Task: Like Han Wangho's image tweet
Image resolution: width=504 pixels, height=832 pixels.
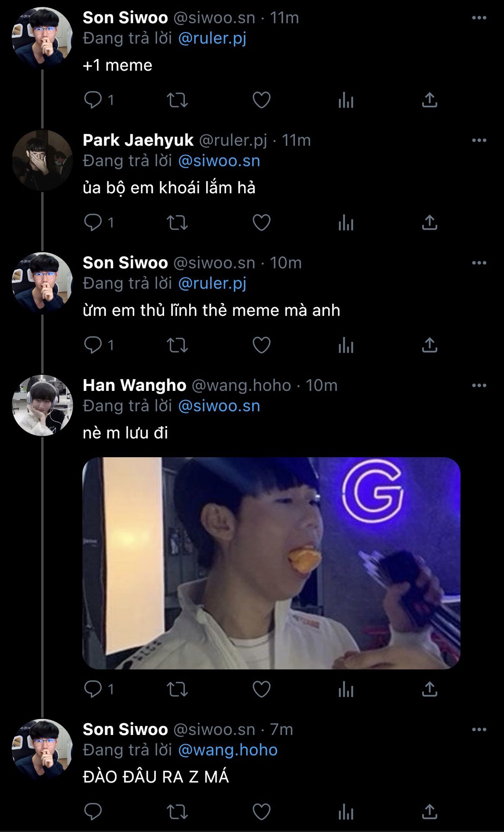Action: pos(261,689)
